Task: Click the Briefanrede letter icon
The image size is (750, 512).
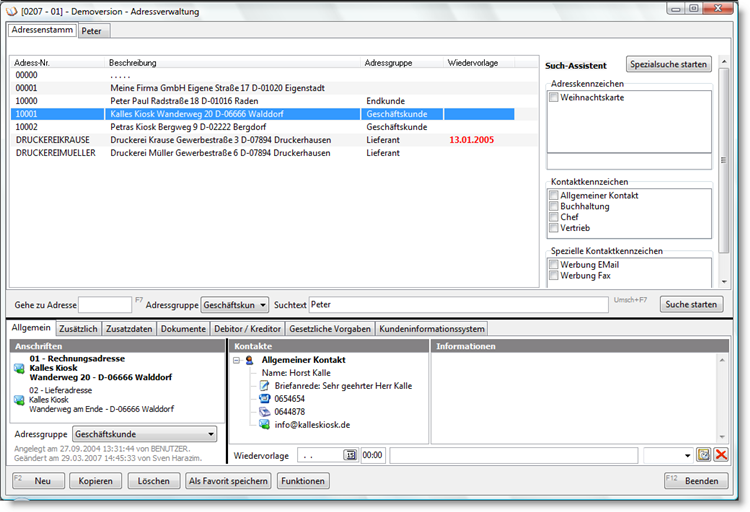Action: pos(265,385)
